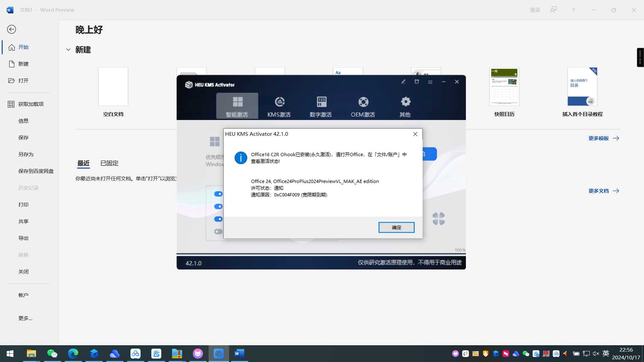Toggle the second blue switch in the HEU options panel

218,206
